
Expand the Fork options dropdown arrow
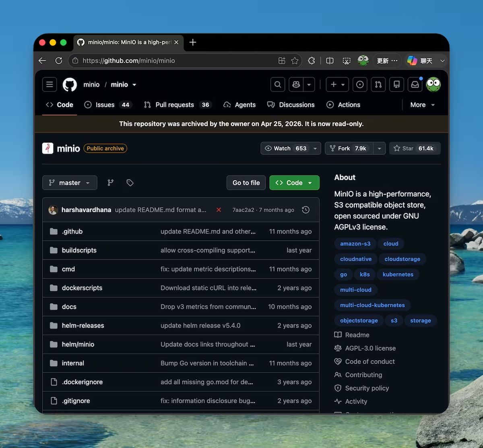coord(379,149)
